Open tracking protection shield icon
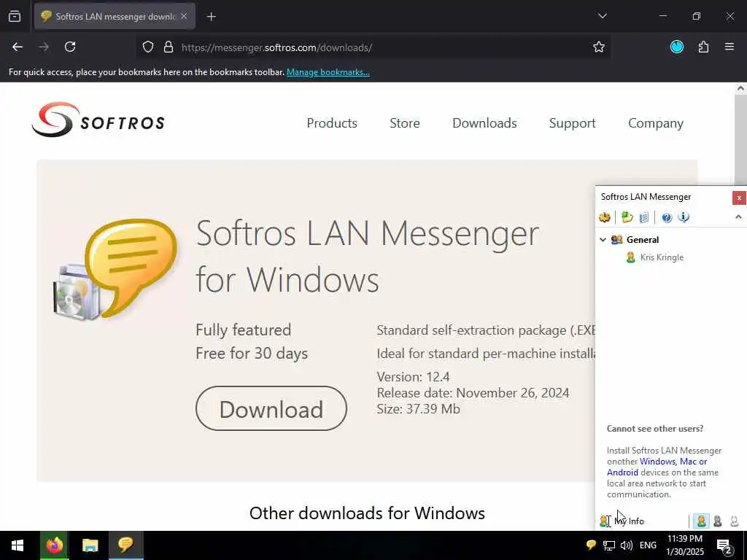The image size is (747, 560). [148, 47]
